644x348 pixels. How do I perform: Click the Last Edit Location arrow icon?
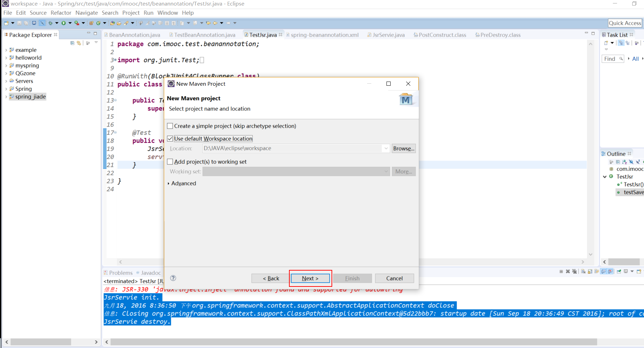click(x=208, y=23)
